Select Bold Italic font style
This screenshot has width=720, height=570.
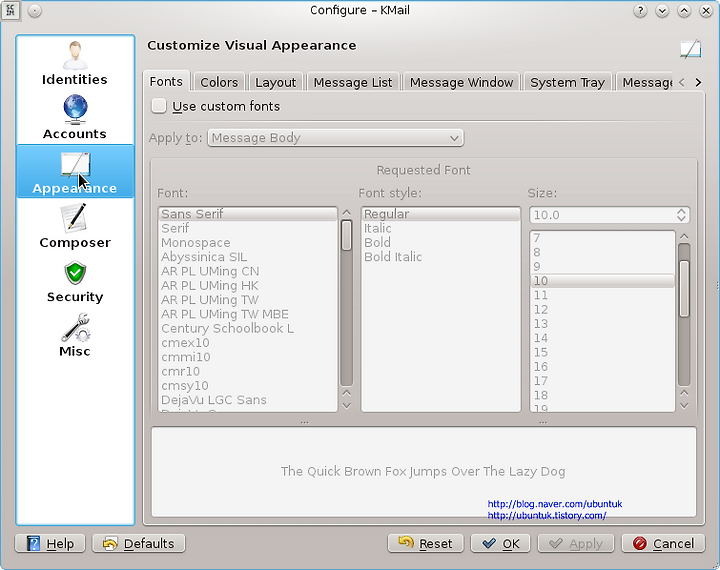click(x=441, y=257)
